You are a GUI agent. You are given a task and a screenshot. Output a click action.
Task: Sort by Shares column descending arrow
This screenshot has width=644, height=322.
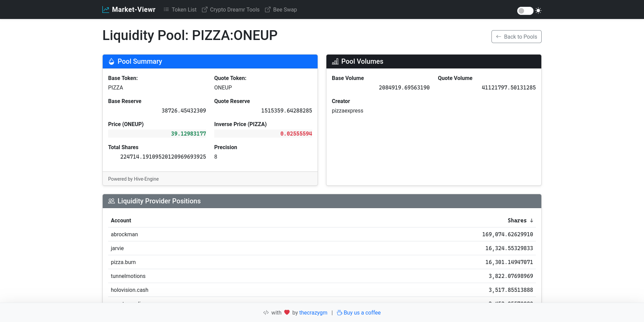point(531,221)
